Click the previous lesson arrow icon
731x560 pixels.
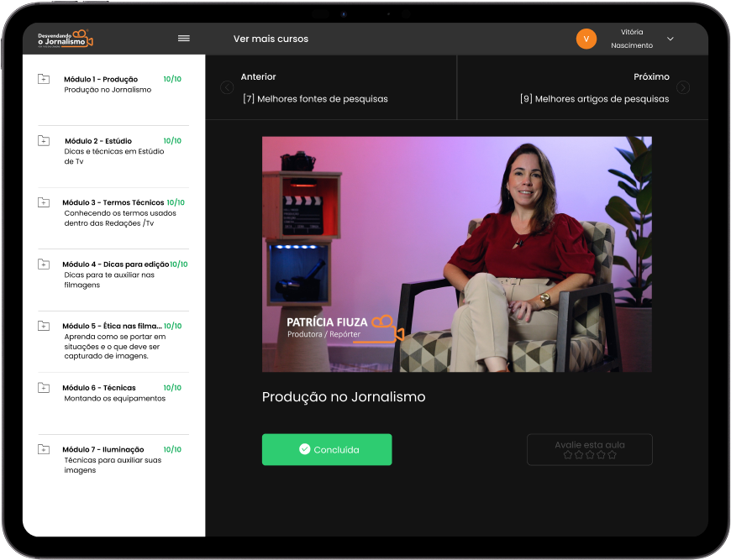click(x=226, y=87)
